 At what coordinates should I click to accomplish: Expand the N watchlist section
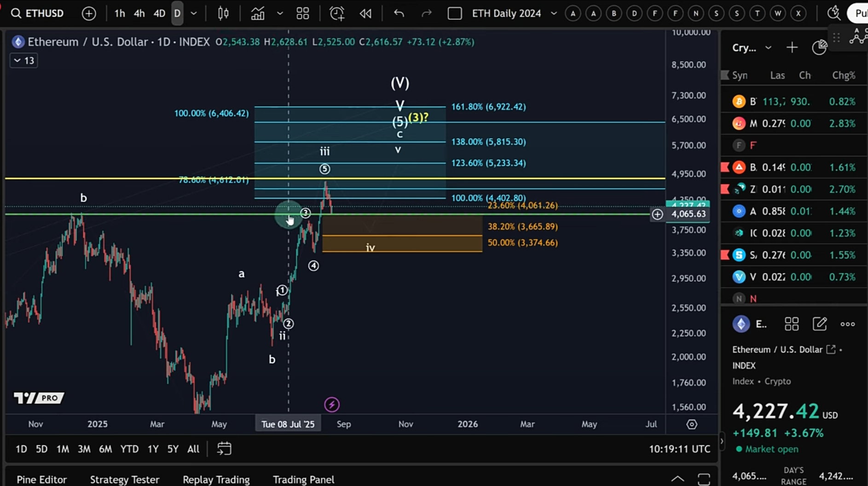click(794, 299)
